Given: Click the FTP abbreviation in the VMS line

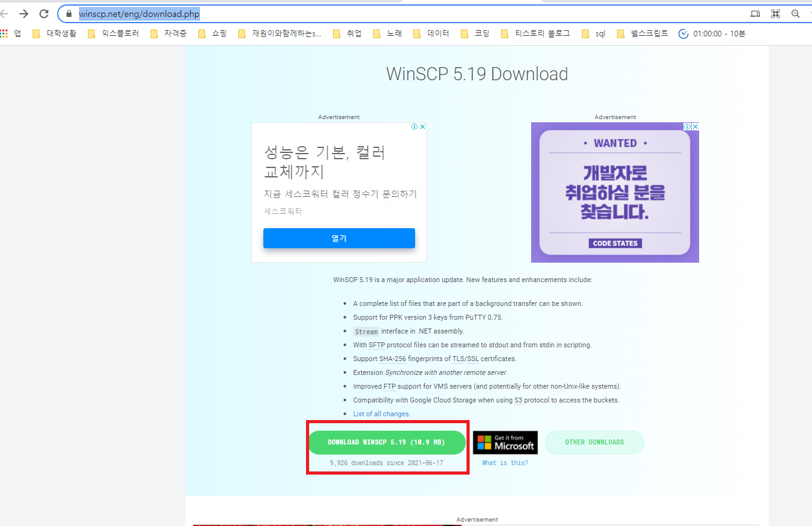Looking at the screenshot, I should click(x=389, y=386).
